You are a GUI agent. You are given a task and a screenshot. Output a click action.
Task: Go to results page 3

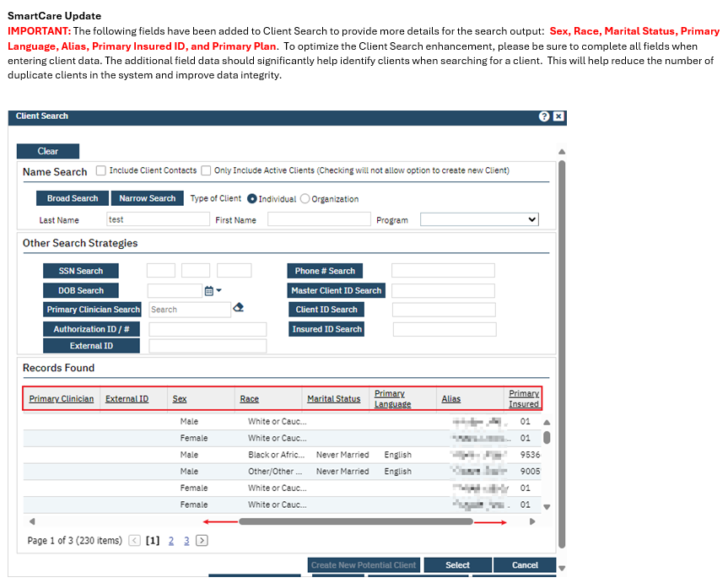[186, 540]
